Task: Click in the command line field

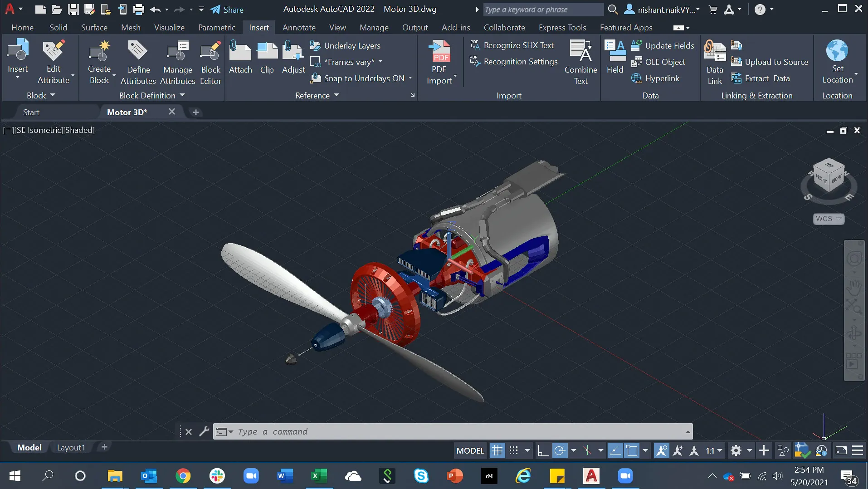Action: tap(408, 431)
